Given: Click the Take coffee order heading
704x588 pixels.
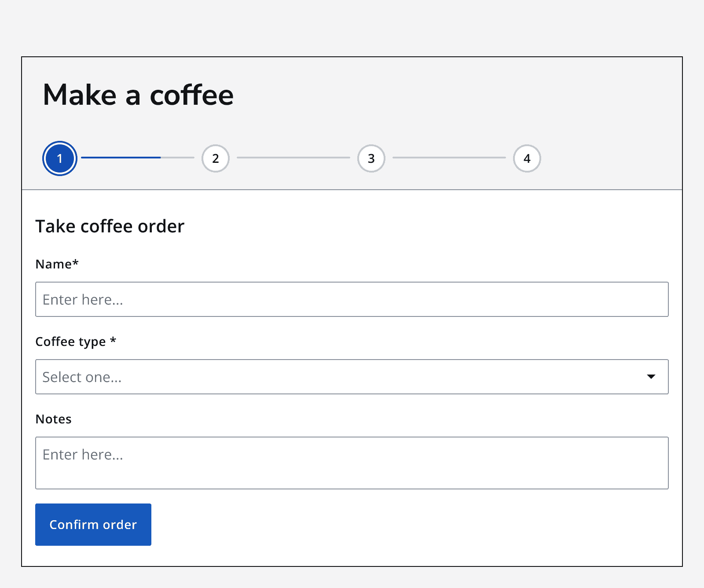Looking at the screenshot, I should (110, 226).
